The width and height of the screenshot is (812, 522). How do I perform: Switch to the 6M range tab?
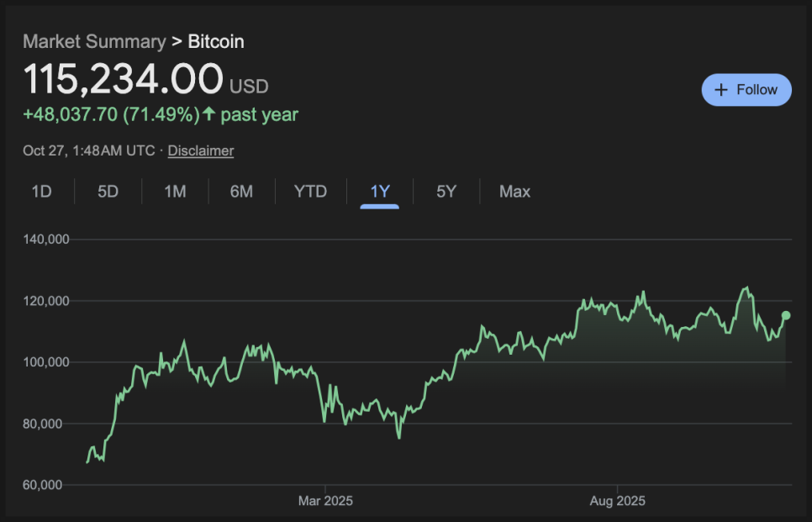pos(241,192)
